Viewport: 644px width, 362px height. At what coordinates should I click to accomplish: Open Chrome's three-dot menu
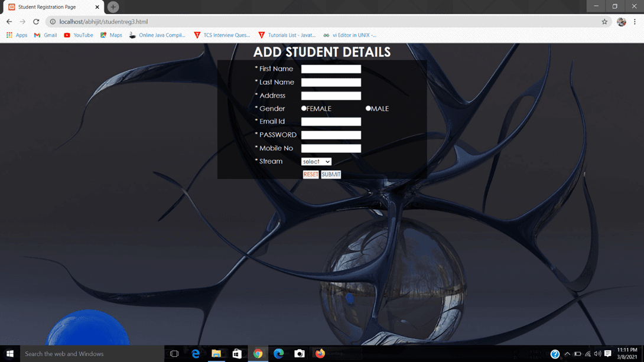coord(635,22)
